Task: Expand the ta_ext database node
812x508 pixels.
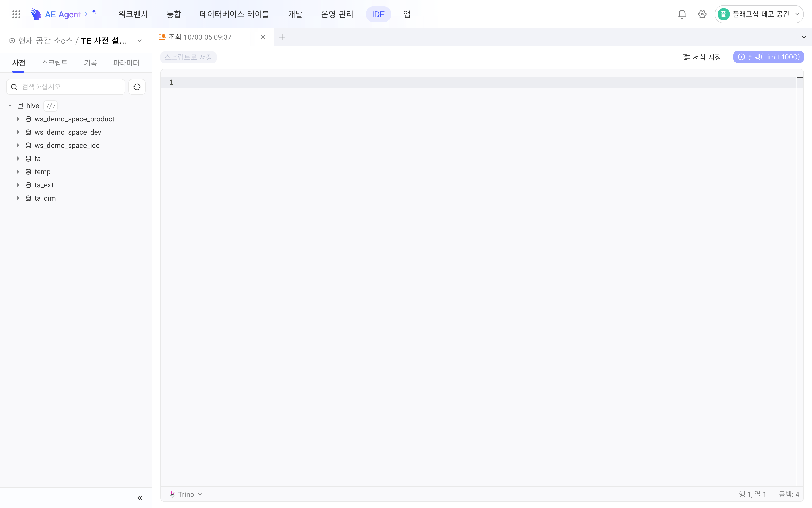Action: click(18, 185)
